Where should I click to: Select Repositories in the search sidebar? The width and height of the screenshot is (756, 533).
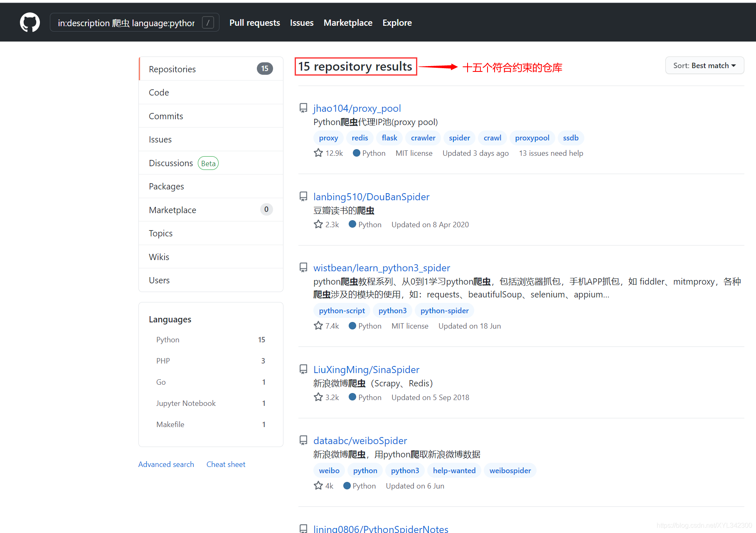211,69
